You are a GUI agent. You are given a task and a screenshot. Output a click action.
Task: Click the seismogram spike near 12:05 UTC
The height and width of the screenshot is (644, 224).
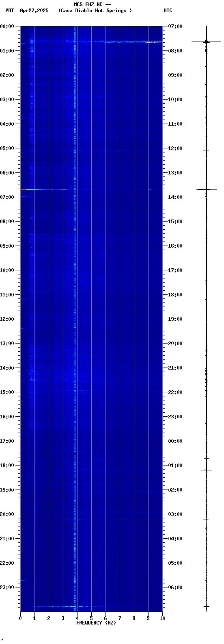coord(206,150)
